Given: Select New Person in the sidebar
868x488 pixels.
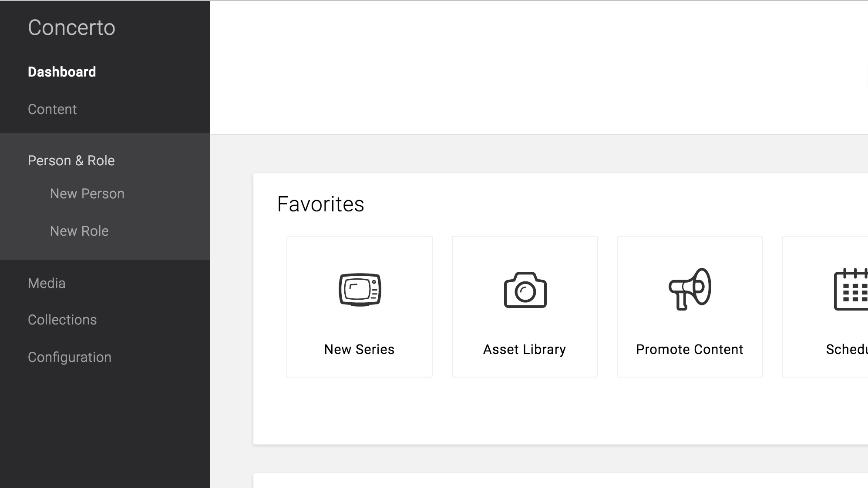Looking at the screenshot, I should [x=87, y=194].
